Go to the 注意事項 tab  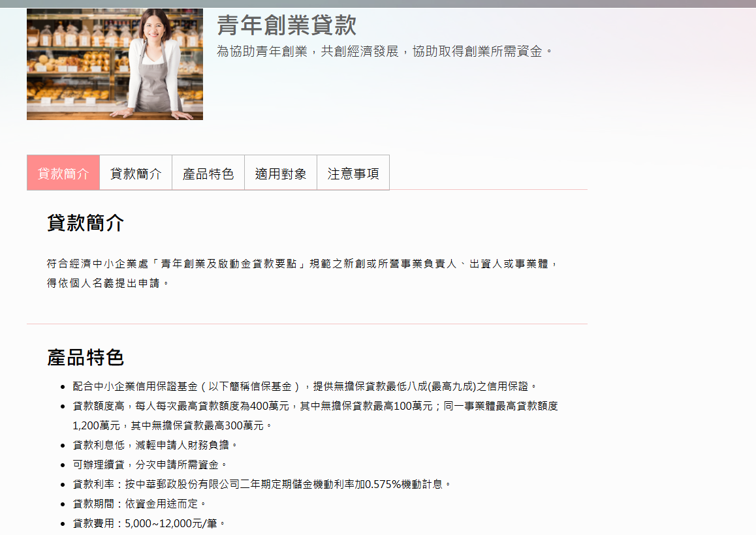coord(353,172)
